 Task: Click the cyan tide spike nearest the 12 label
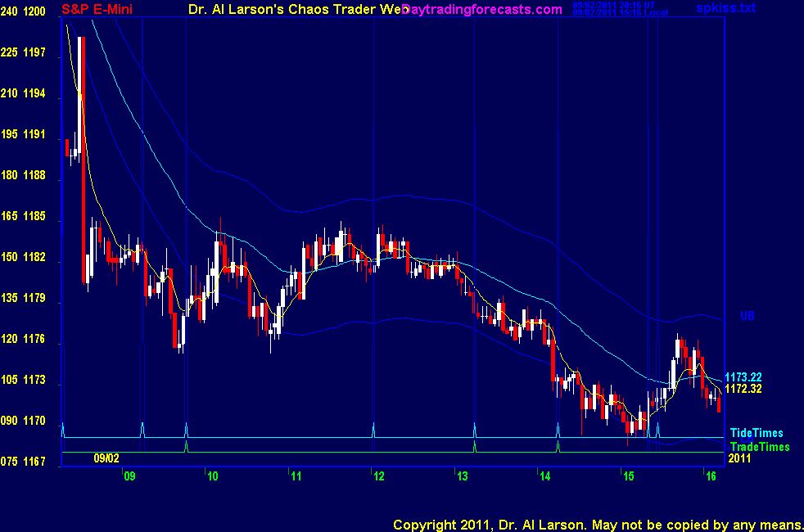coord(373,430)
